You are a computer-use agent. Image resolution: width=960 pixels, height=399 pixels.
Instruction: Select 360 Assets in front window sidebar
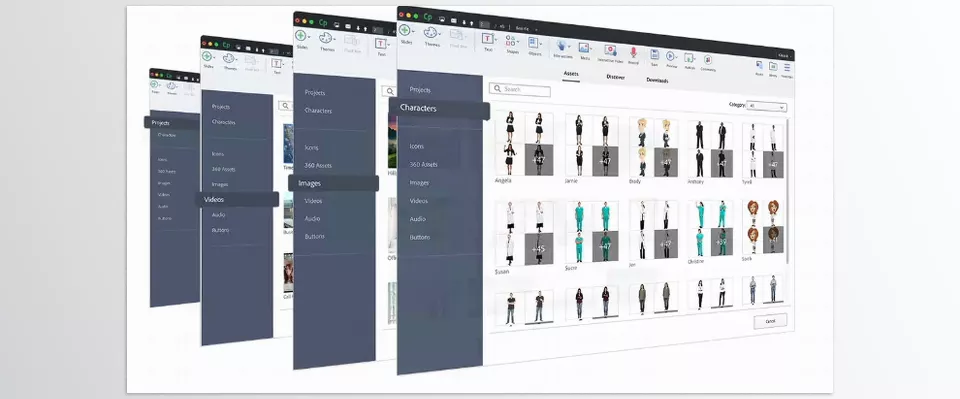pyautogui.click(x=423, y=165)
